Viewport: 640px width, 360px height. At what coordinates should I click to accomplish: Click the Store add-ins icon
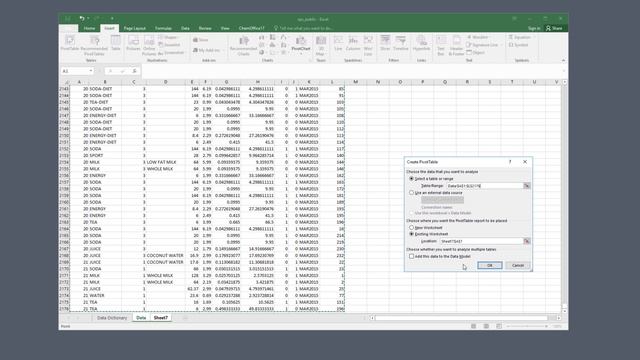pyautogui.click(x=201, y=40)
